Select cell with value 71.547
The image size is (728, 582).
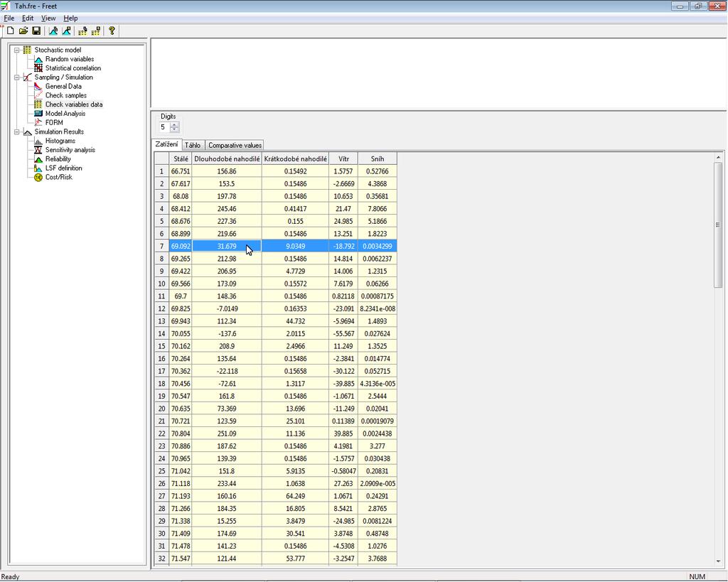click(x=181, y=559)
